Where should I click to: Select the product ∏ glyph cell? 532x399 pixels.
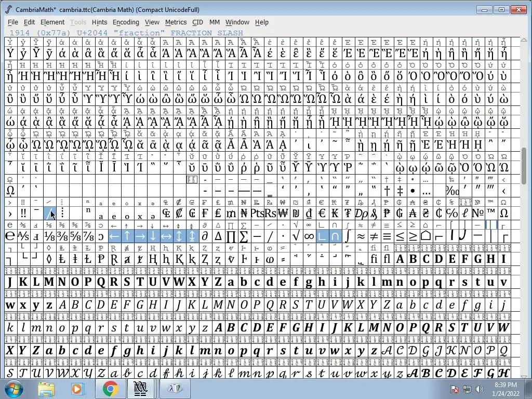click(231, 236)
